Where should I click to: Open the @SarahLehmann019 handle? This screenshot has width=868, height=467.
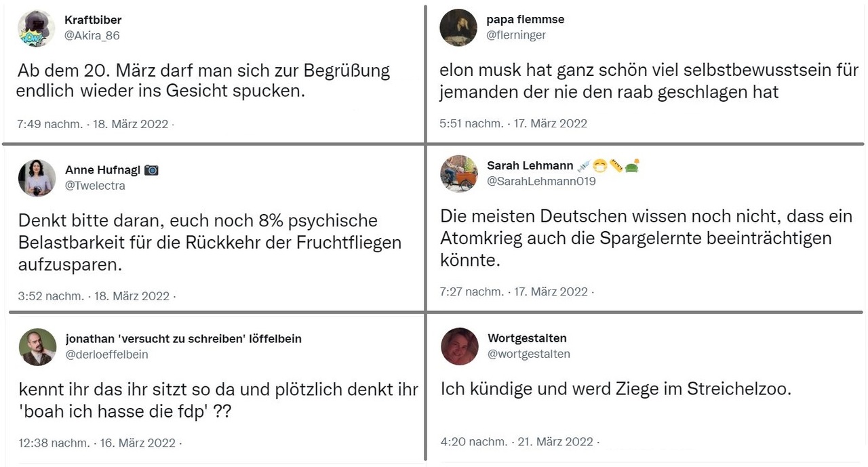point(541,181)
